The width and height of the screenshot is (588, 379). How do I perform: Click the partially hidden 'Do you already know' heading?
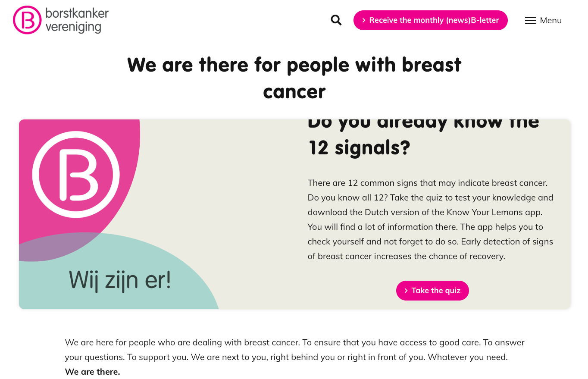click(x=423, y=123)
